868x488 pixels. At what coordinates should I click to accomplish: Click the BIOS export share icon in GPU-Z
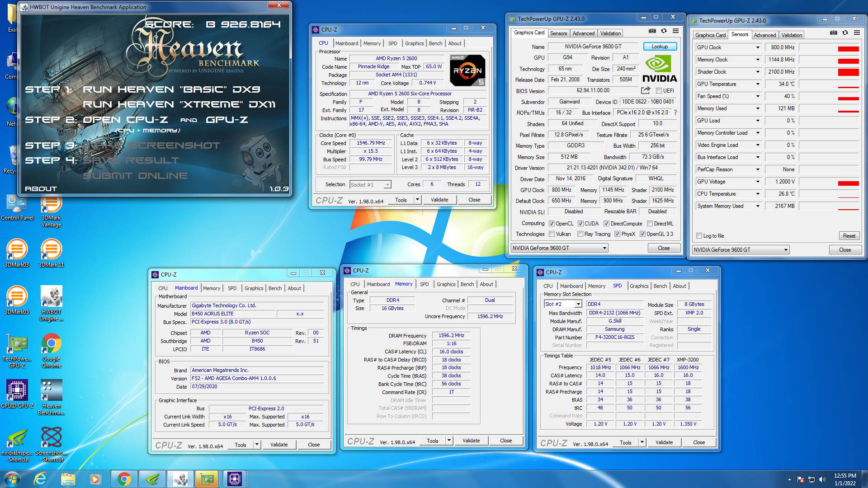646,90
